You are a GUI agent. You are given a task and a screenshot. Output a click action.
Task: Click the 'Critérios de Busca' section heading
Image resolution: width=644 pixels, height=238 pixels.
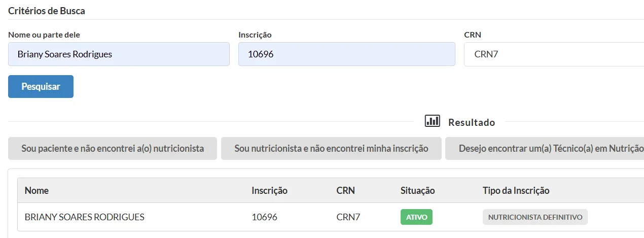point(47,11)
